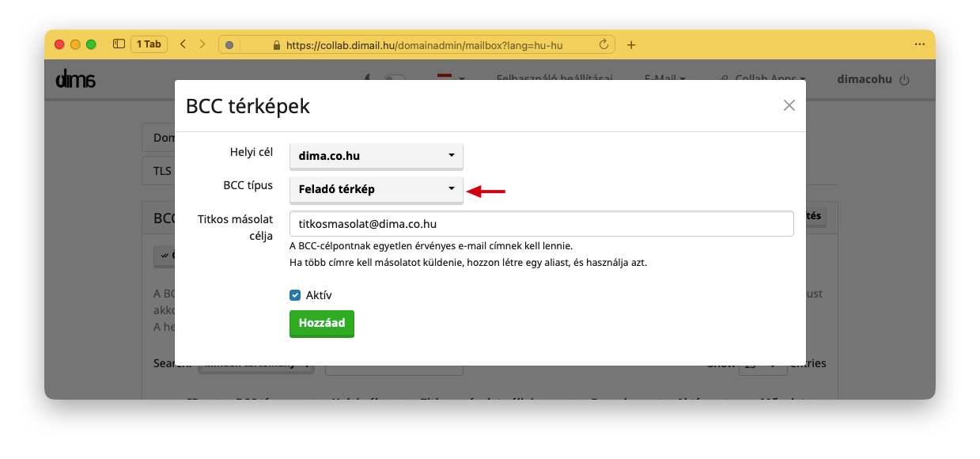Screen dimensions: 980x459
Task: Open the Collab Apps menu
Action: tap(763, 79)
